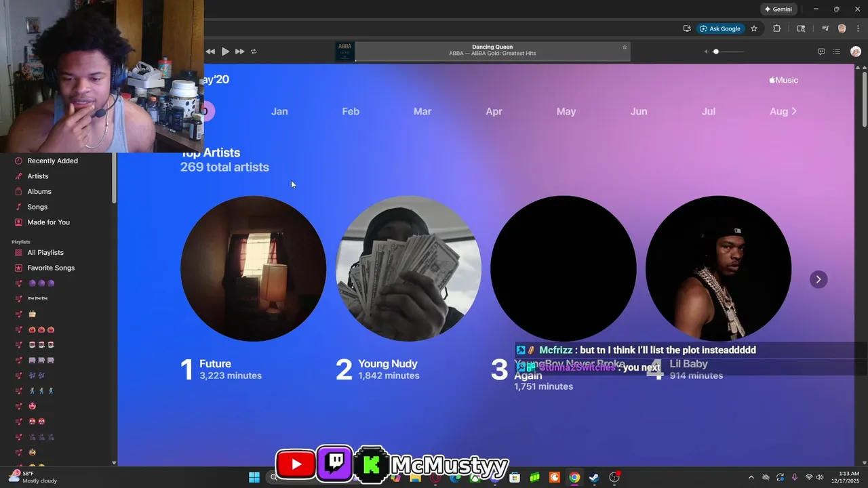
Task: Click the Ask Google button
Action: [720, 28]
